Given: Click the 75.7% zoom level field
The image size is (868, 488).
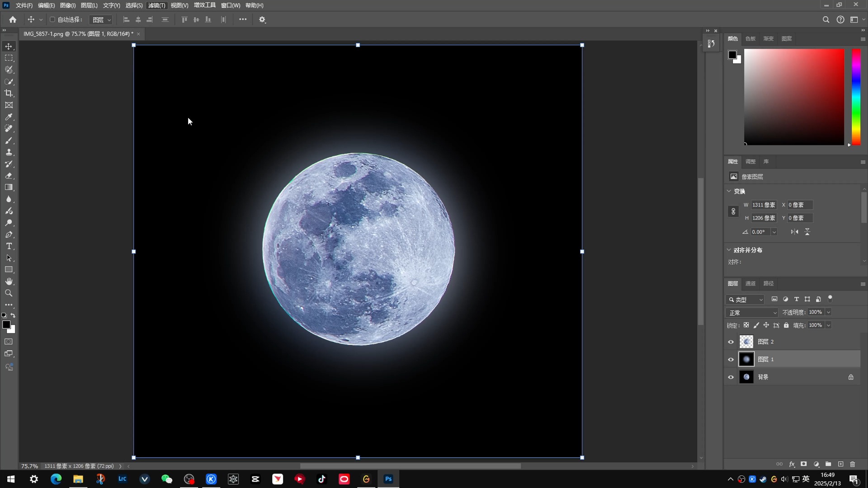Looking at the screenshot, I should tap(29, 466).
